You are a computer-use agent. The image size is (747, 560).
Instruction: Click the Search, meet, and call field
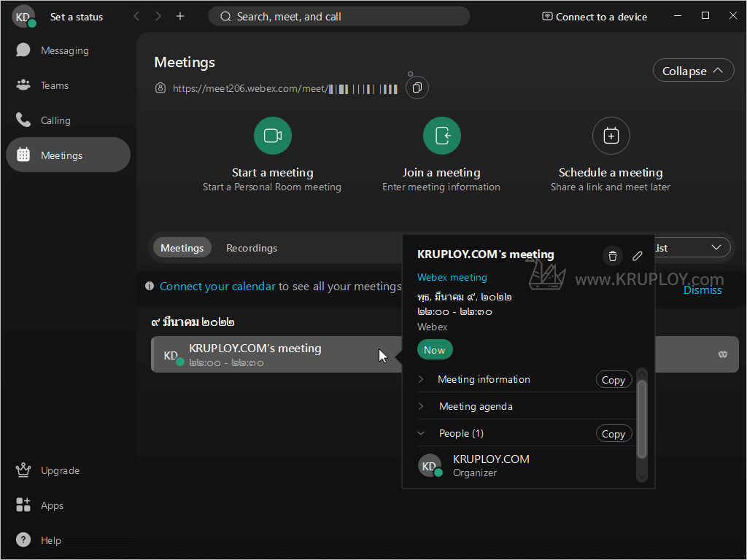tap(339, 16)
